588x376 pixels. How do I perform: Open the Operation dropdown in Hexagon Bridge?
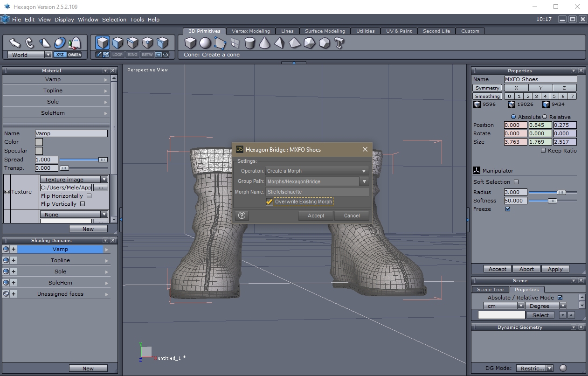coord(317,171)
